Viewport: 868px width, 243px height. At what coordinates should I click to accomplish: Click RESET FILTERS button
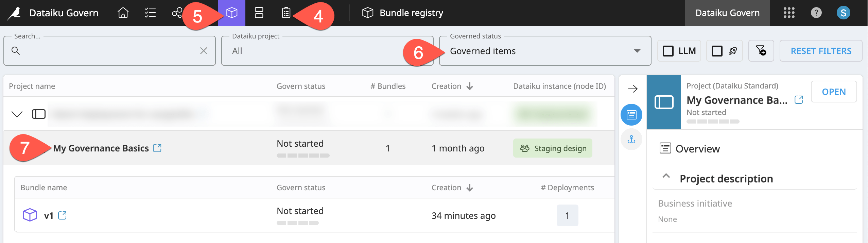pos(821,51)
